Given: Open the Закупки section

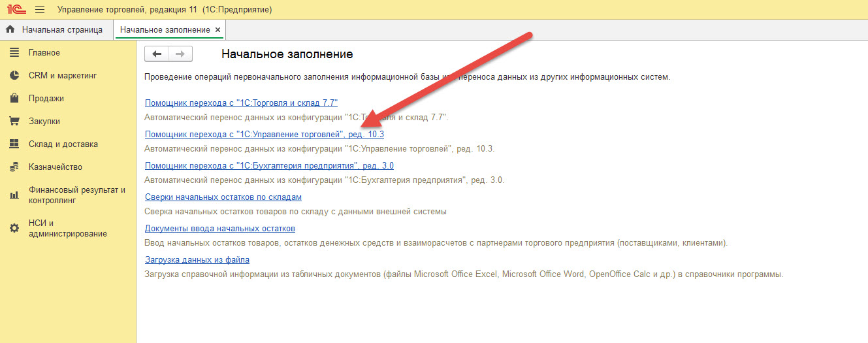Looking at the screenshot, I should pyautogui.click(x=44, y=122).
